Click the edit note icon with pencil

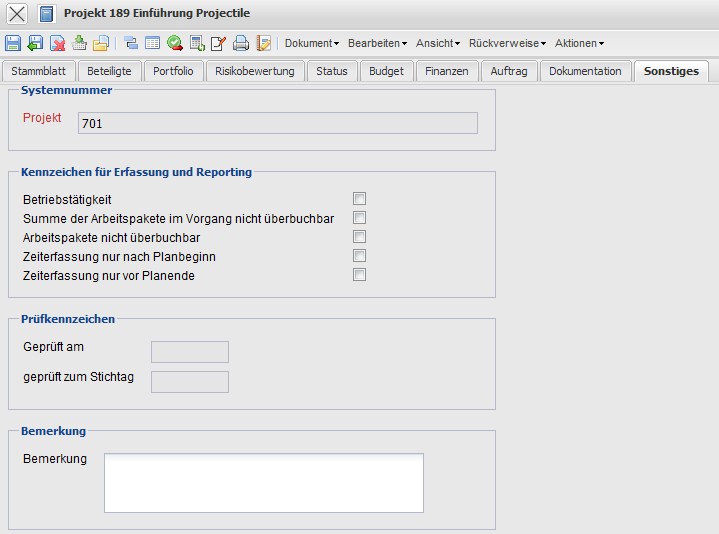point(219,43)
